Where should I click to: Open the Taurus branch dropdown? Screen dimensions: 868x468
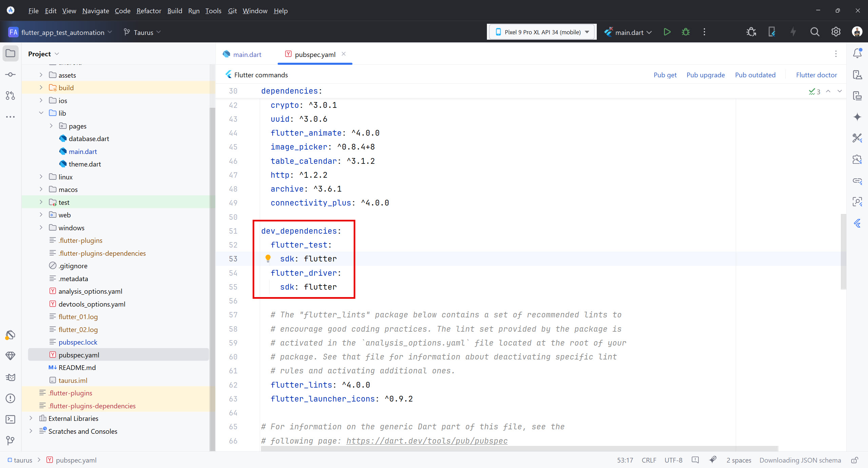point(142,32)
